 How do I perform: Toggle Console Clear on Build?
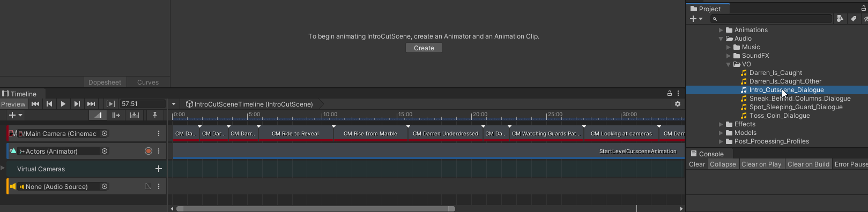(x=808, y=164)
